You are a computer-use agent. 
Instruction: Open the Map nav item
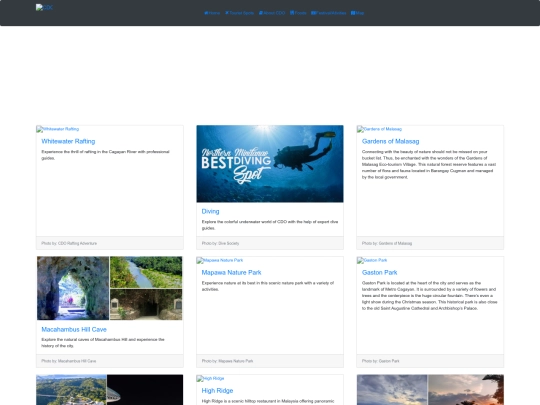(357, 13)
